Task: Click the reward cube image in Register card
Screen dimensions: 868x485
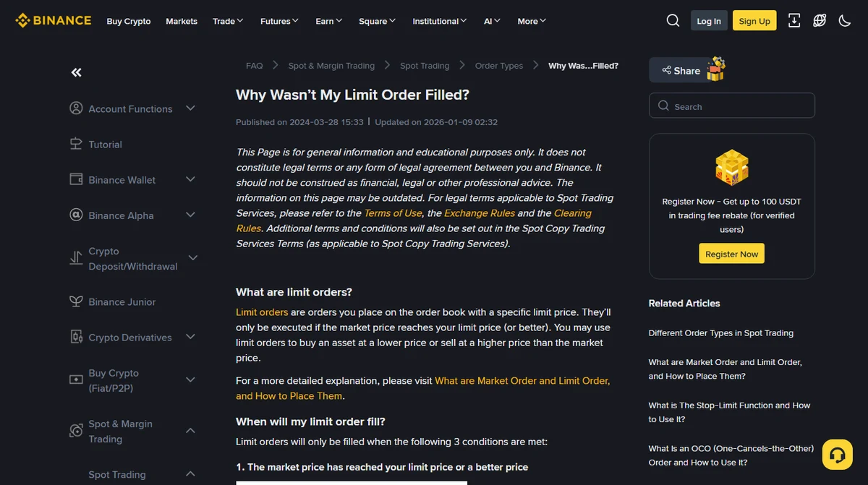Action: (731, 168)
